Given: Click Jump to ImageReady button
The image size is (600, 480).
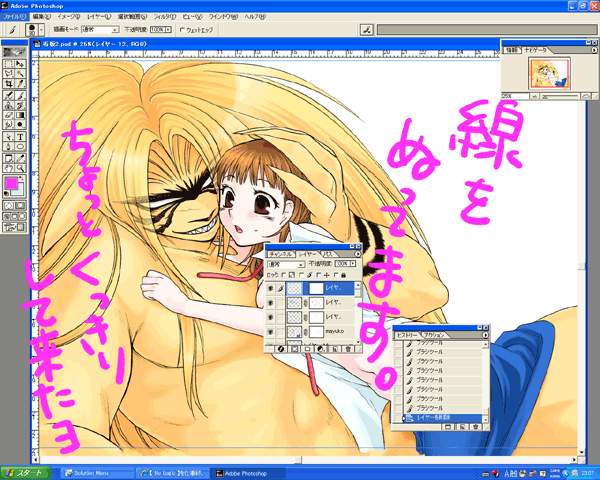Looking at the screenshot, I should [15, 228].
